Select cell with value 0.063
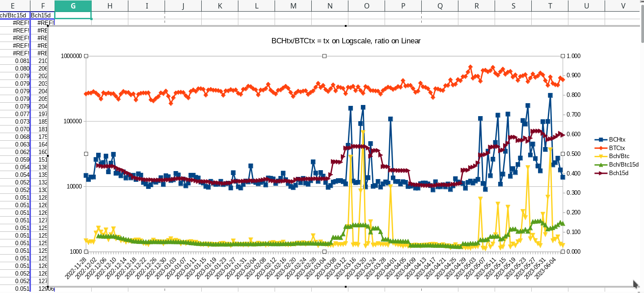 click(15, 144)
